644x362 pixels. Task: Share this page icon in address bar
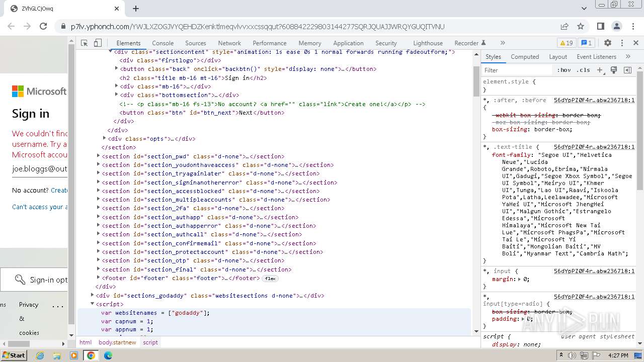[565, 27]
